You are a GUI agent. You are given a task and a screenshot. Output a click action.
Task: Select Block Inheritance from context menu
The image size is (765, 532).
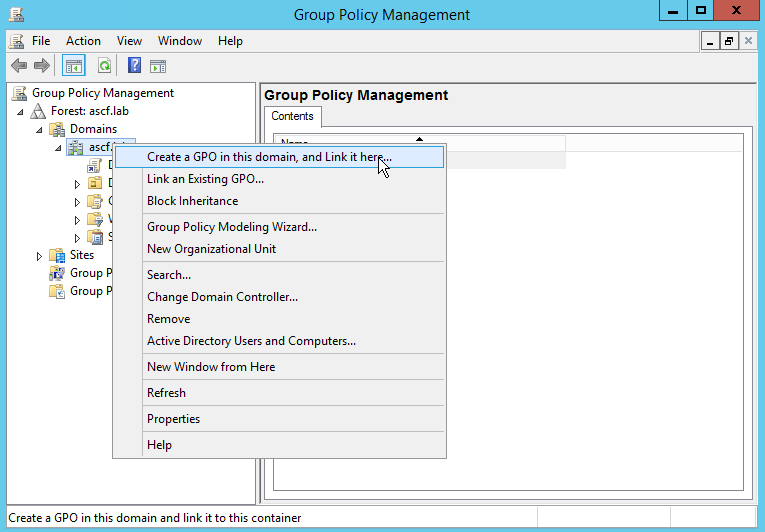click(280, 201)
